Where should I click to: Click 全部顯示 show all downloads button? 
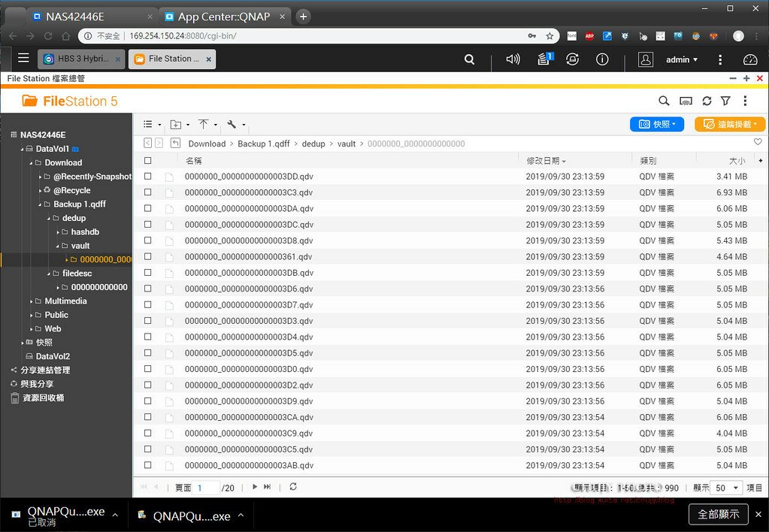tap(719, 514)
